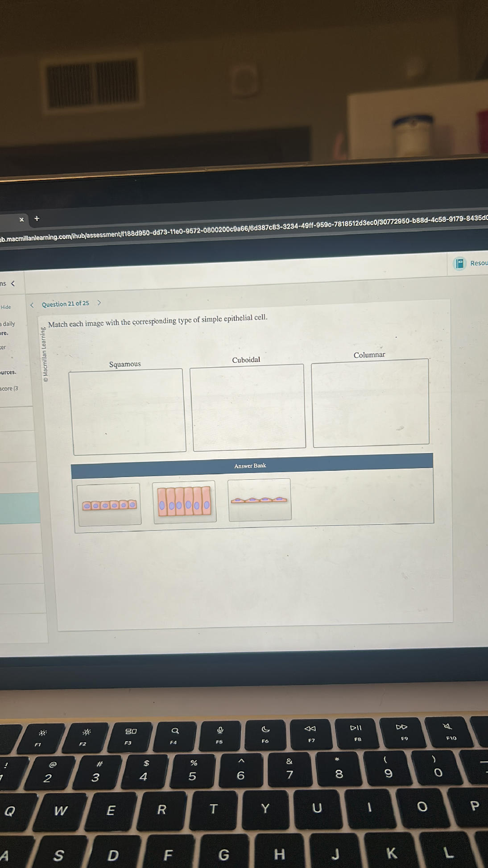Open the Question 21 of 25 selector

click(66, 304)
